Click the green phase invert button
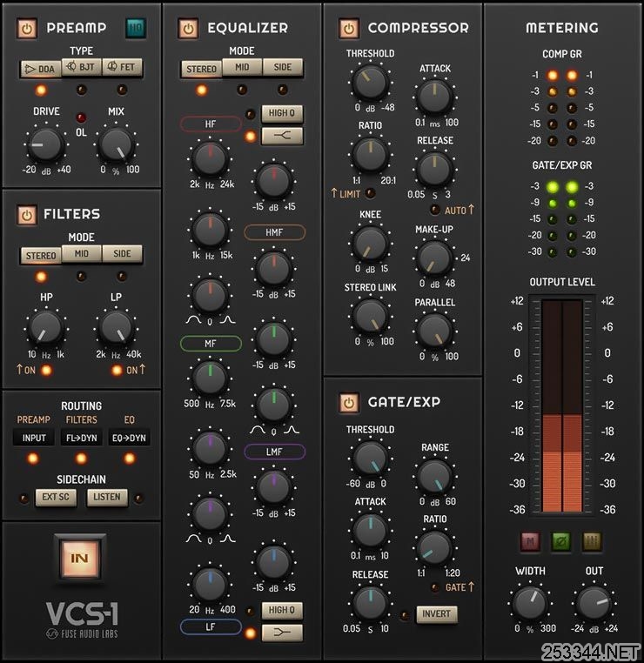The width and height of the screenshot is (644, 663). 561,541
